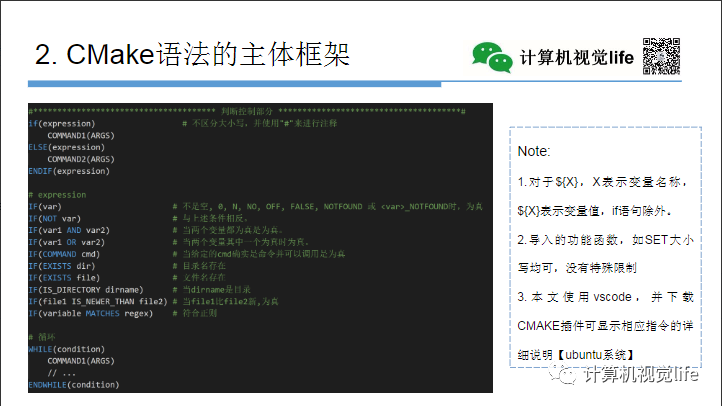Click the code line "ENDIF(expression)"
This screenshot has width=722, height=406.
[x=69, y=171]
